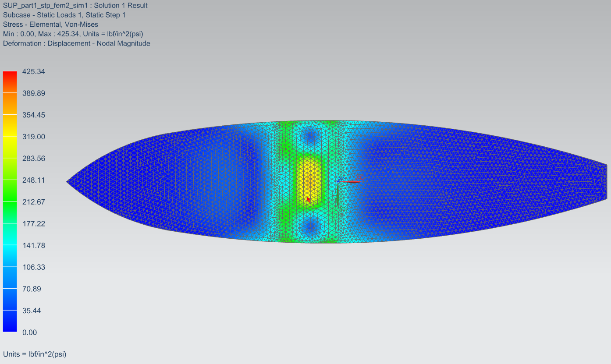Click the red maximum stress marker element
The height and width of the screenshot is (364, 611).
coord(309,200)
